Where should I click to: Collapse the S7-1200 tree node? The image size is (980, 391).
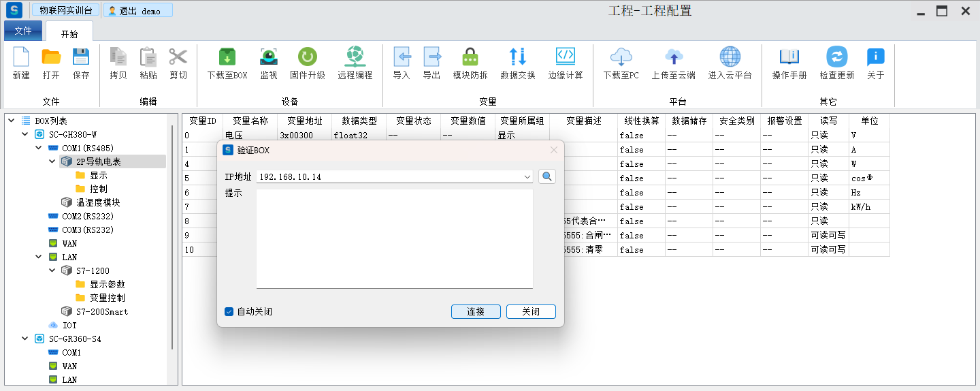point(52,270)
